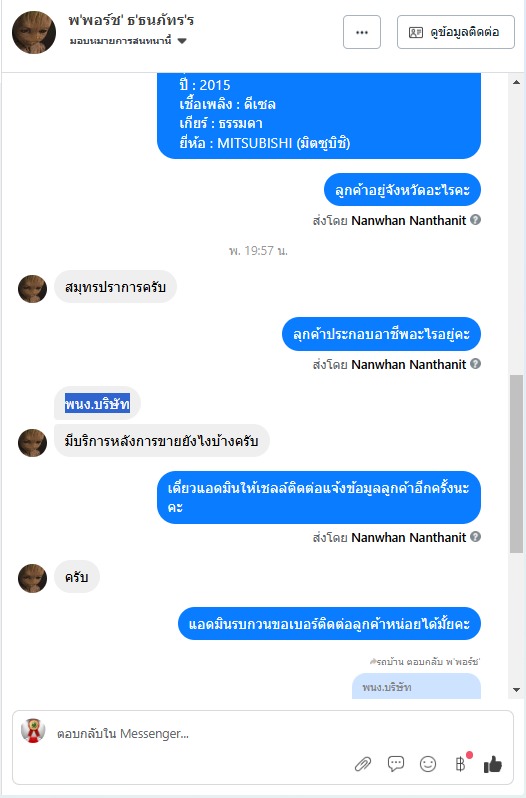The image size is (526, 798).
Task: Click the paperclip attach file icon
Action: pos(363,764)
